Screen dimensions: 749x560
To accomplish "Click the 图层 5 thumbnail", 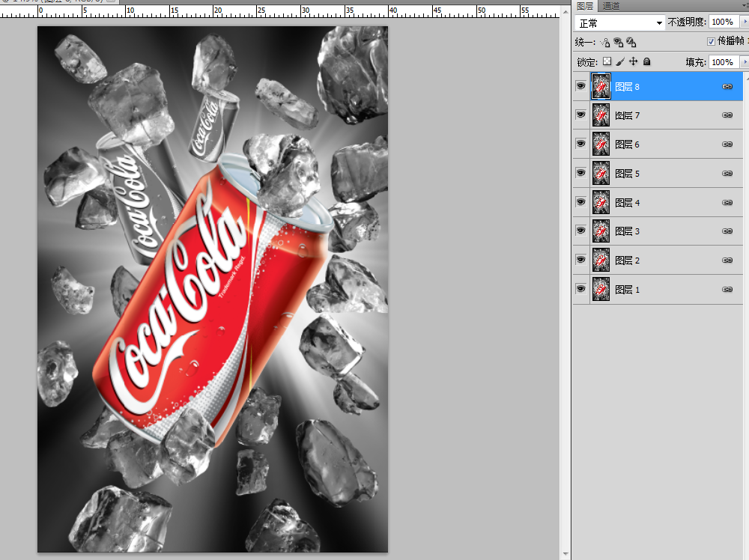I will click(x=601, y=173).
